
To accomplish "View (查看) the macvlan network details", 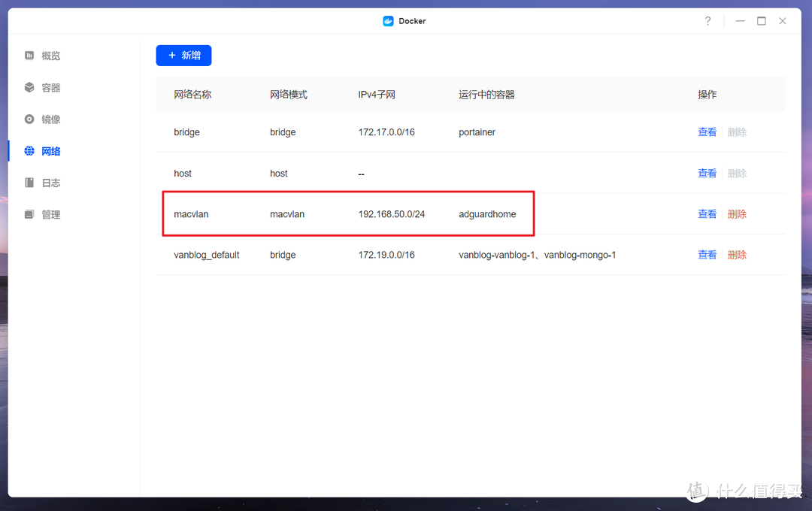I will 707,213.
